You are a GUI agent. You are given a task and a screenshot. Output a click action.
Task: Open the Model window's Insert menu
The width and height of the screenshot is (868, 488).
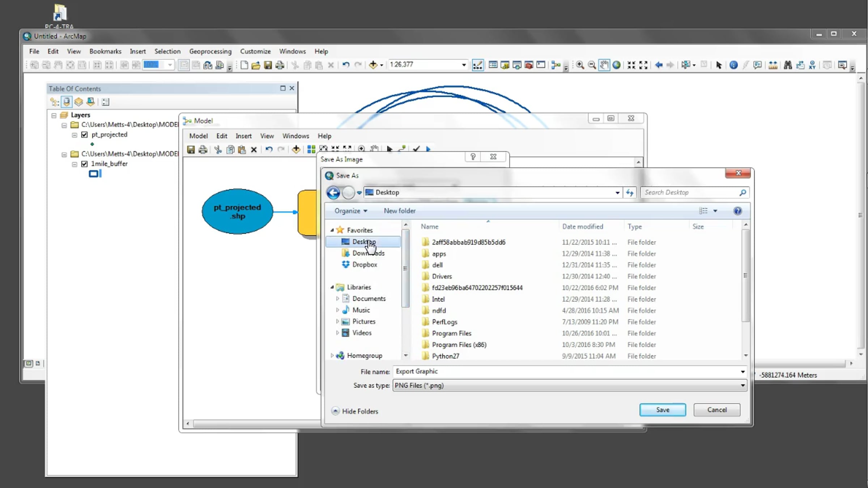tap(243, 136)
